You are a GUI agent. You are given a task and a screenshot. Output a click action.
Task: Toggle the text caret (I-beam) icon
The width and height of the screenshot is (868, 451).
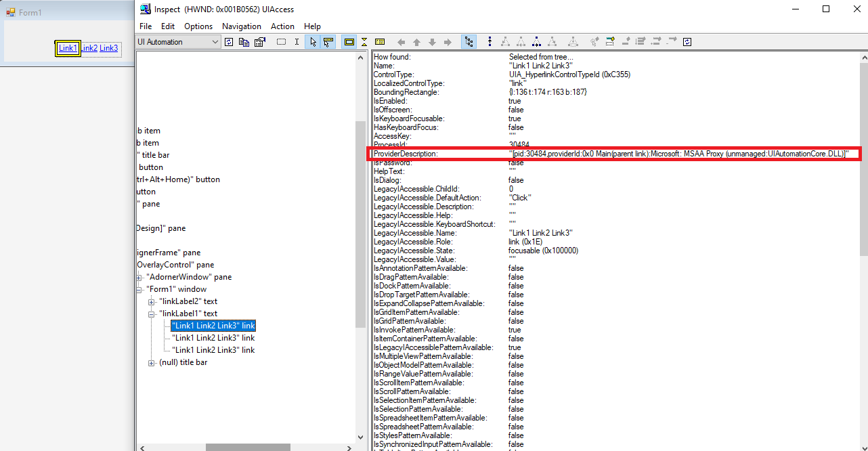click(297, 42)
